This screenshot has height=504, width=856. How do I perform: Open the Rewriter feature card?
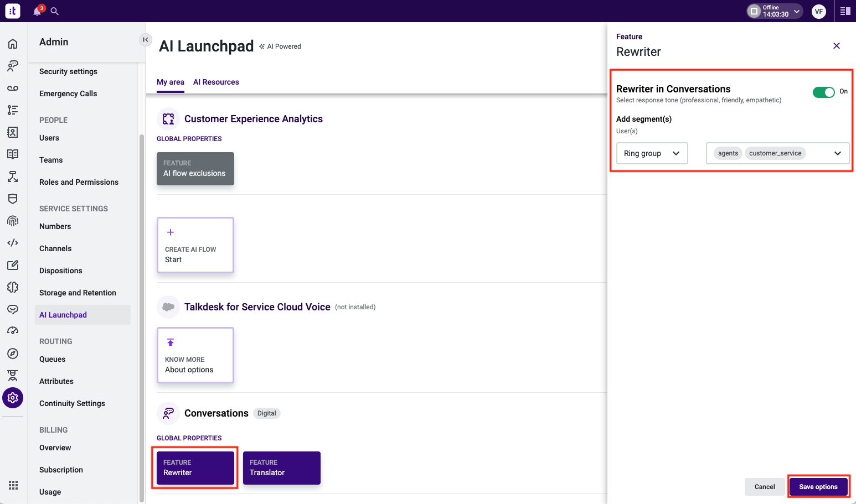(195, 468)
